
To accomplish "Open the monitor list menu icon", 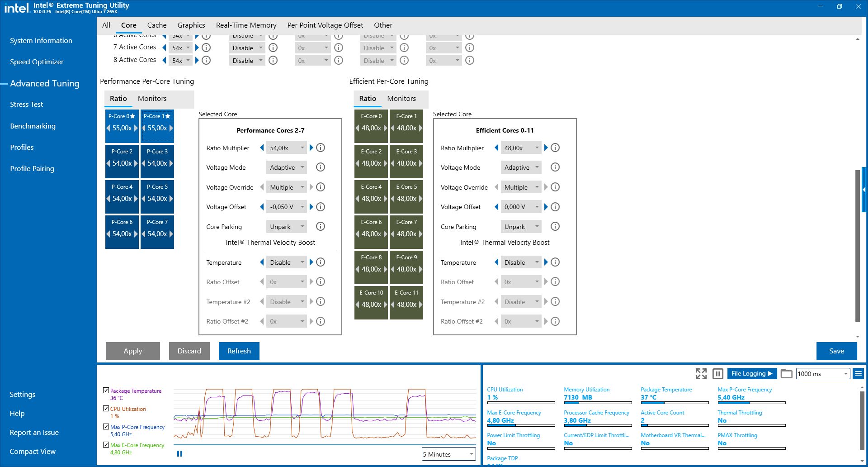I will [x=858, y=374].
